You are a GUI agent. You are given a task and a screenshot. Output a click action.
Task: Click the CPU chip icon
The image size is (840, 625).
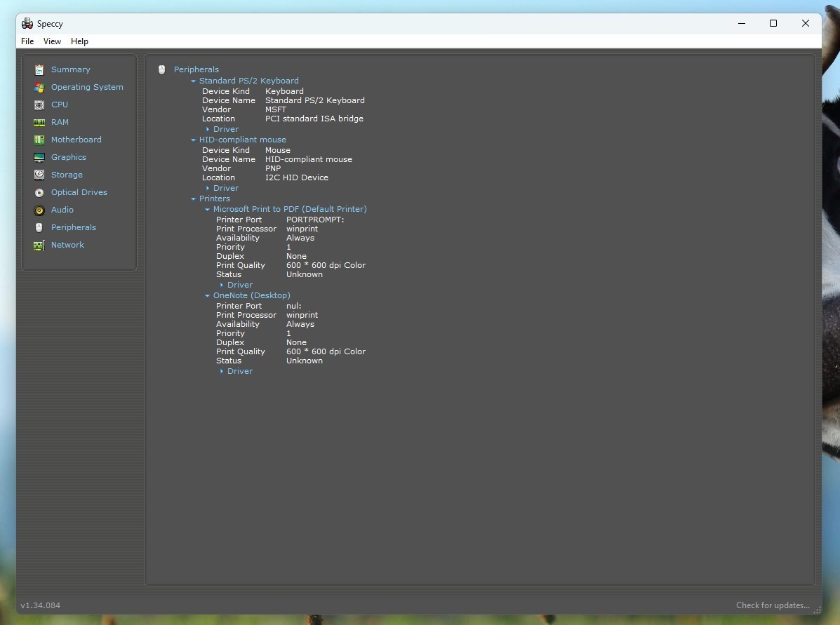(x=39, y=105)
